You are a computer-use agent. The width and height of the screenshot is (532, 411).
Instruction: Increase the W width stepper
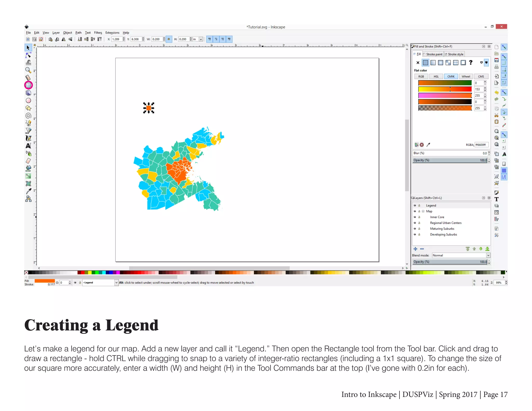(164, 38)
